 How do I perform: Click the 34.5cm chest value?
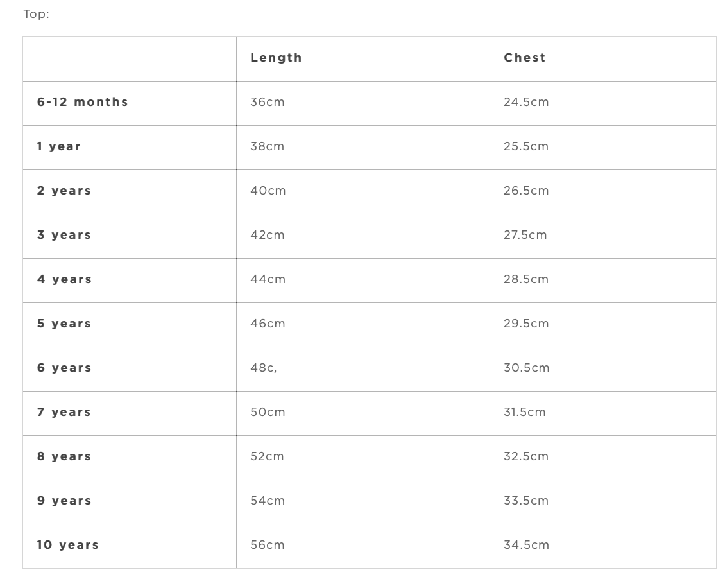tap(526, 545)
